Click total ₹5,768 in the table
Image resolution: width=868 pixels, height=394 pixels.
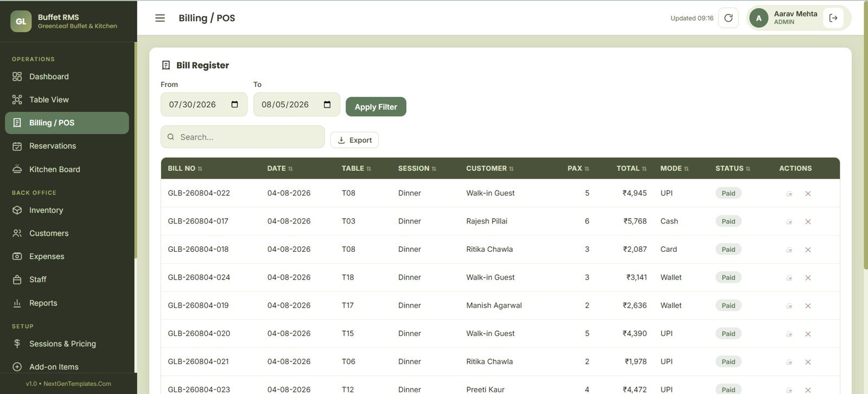point(635,221)
